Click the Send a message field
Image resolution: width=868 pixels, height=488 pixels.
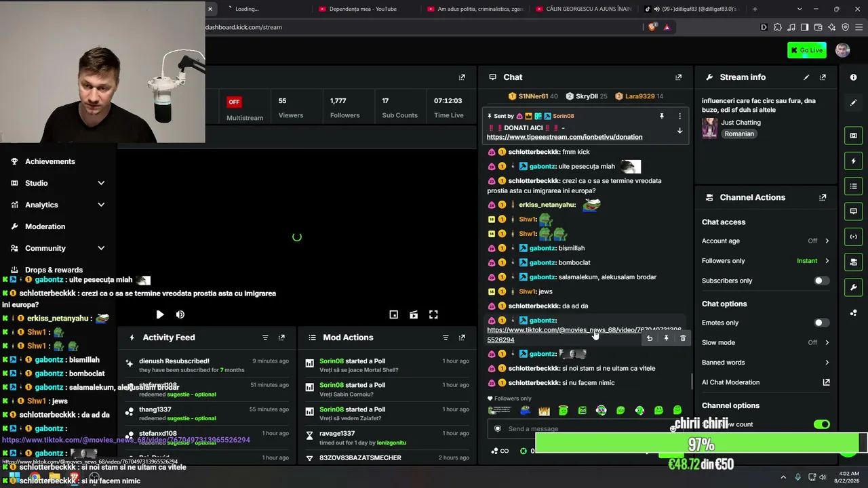[583, 428]
